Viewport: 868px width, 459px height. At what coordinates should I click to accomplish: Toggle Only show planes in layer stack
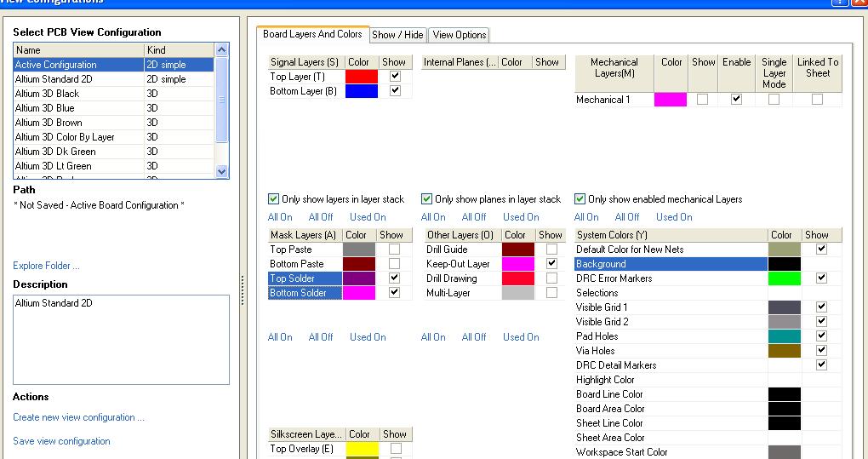pos(426,198)
